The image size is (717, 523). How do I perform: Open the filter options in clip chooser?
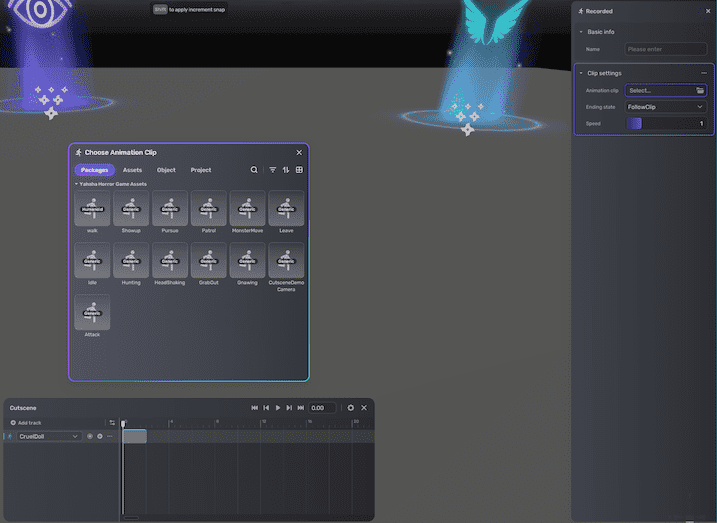(273, 170)
